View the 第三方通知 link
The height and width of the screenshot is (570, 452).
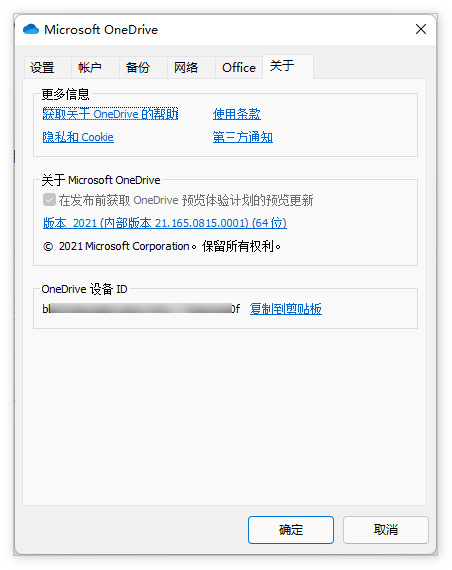(243, 137)
